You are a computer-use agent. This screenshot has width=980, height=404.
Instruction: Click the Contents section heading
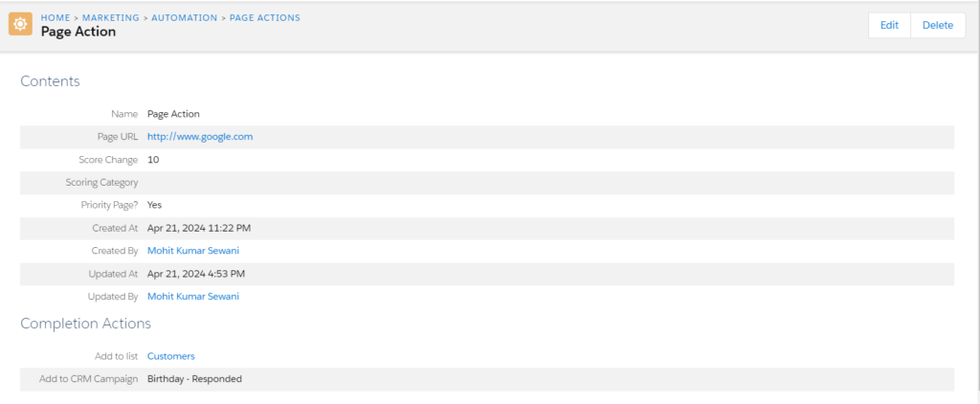(x=50, y=81)
